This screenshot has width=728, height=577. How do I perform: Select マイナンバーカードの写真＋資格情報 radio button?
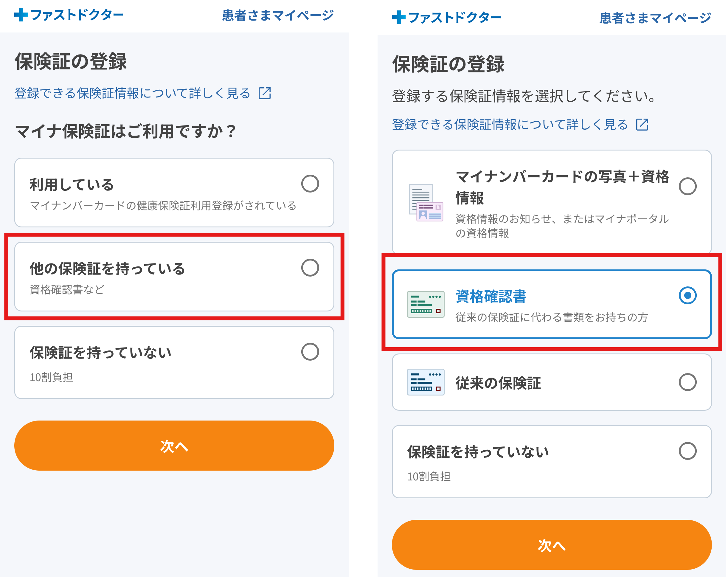pos(687,186)
